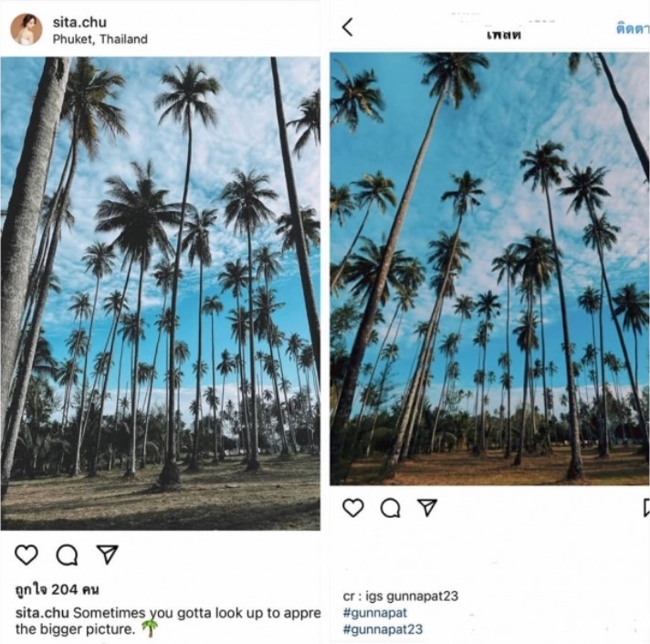
Task: Tap sita.chu username in the caption
Action: (x=42, y=613)
